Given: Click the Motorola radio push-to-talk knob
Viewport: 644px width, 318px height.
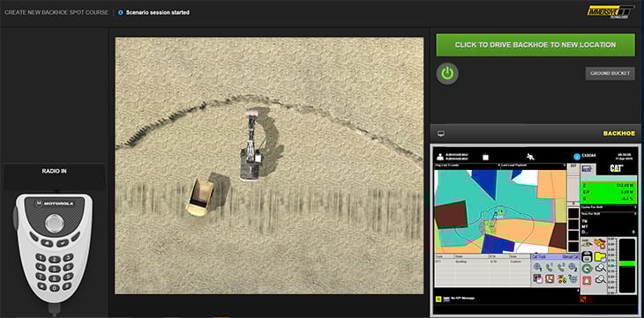Looking at the screenshot, I should [x=55, y=223].
